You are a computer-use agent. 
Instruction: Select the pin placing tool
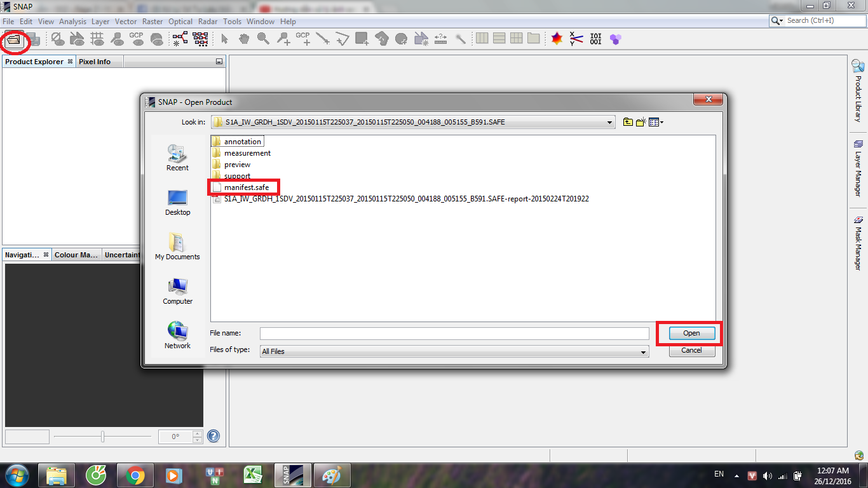pos(283,39)
